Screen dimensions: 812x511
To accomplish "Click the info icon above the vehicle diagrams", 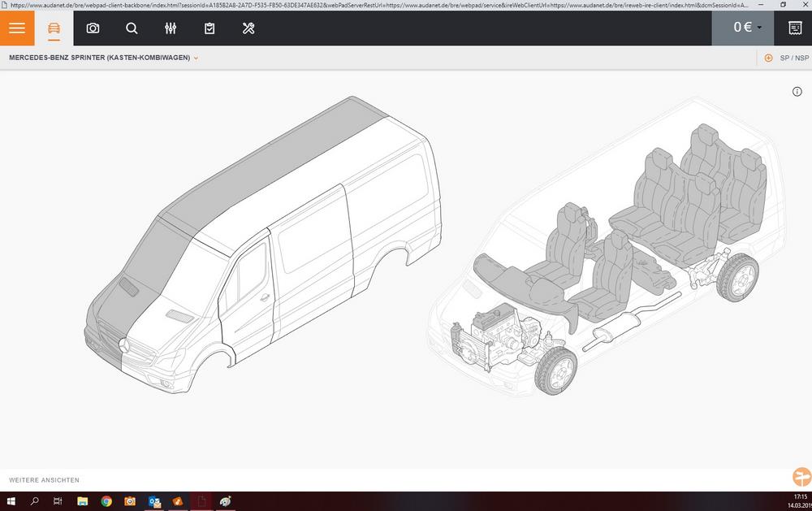I will pos(797,92).
